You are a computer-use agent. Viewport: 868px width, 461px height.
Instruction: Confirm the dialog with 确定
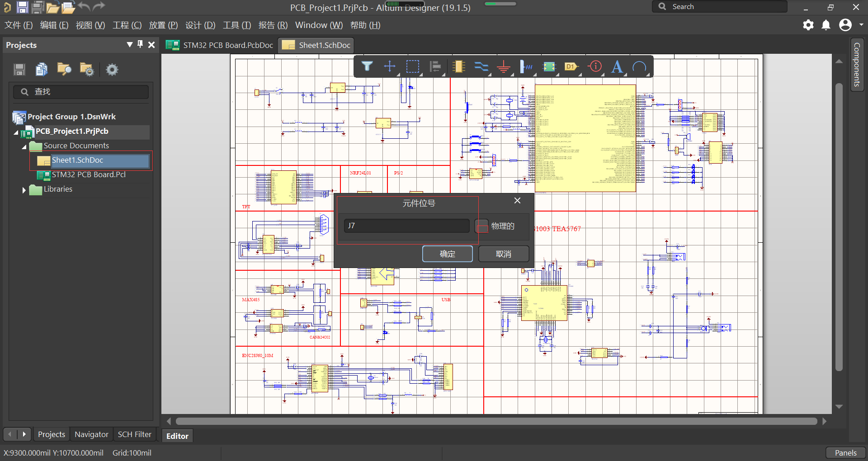(x=448, y=254)
